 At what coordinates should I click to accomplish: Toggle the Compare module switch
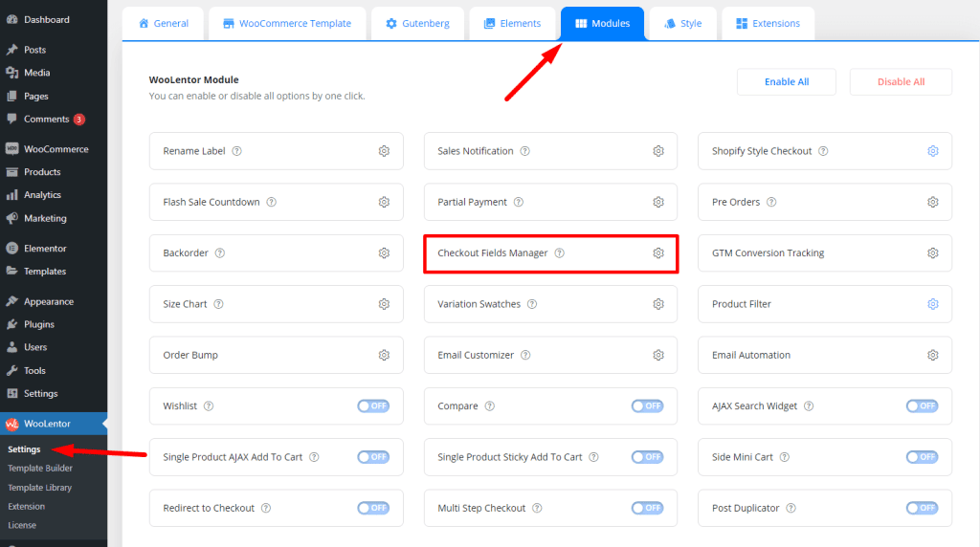[x=648, y=405]
